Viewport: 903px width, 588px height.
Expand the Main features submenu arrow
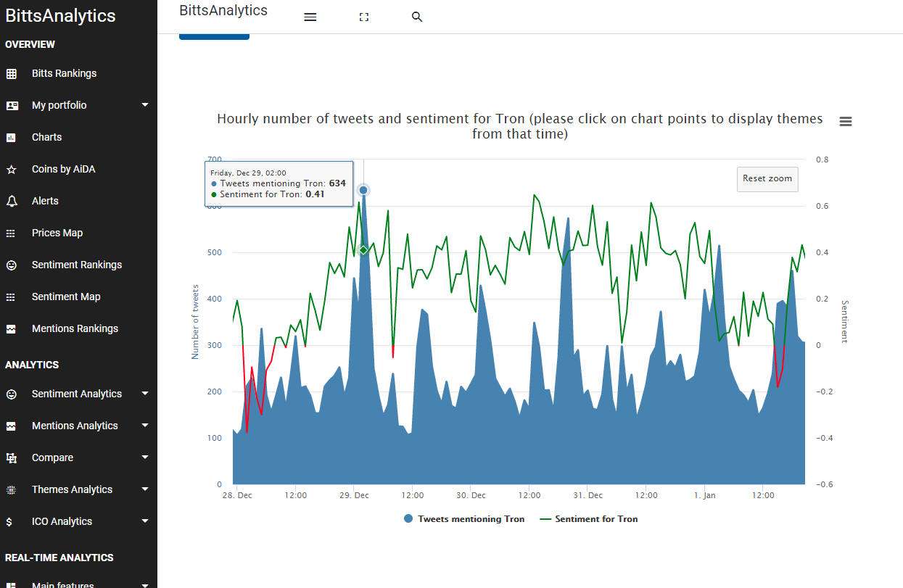(145, 584)
